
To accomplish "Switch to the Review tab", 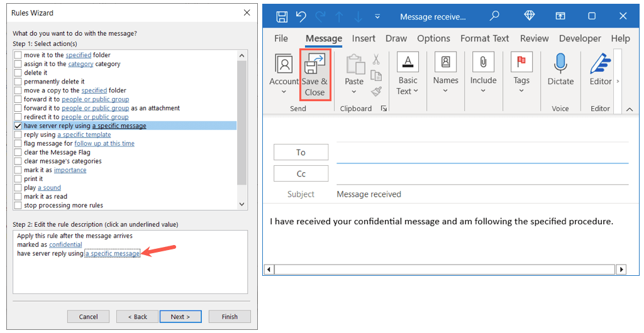I will [535, 38].
